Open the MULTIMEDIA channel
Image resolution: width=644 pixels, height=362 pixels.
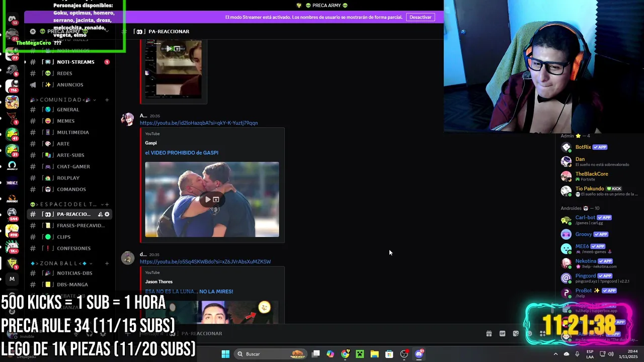[69, 132]
